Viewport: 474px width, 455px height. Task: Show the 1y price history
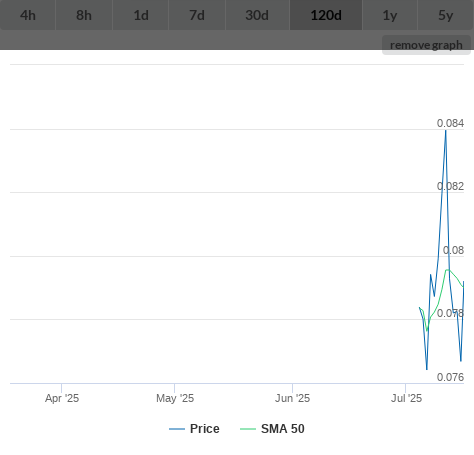[x=390, y=15]
